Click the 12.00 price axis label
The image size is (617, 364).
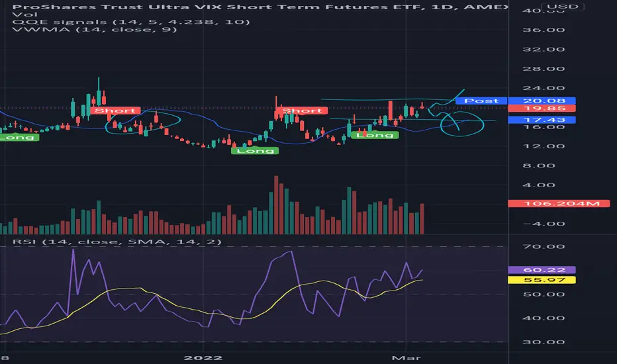click(x=544, y=146)
